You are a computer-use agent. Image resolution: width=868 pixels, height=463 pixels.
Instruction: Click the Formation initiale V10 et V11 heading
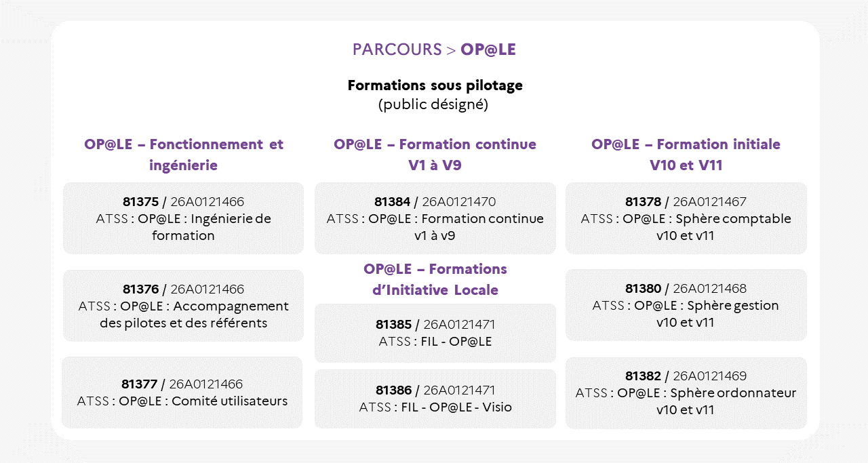[x=686, y=155]
